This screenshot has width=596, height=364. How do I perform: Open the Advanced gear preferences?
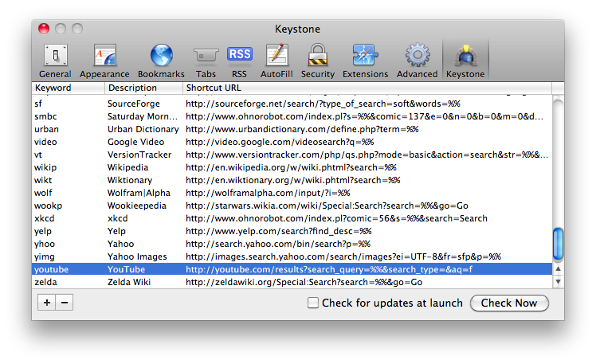coord(417,61)
